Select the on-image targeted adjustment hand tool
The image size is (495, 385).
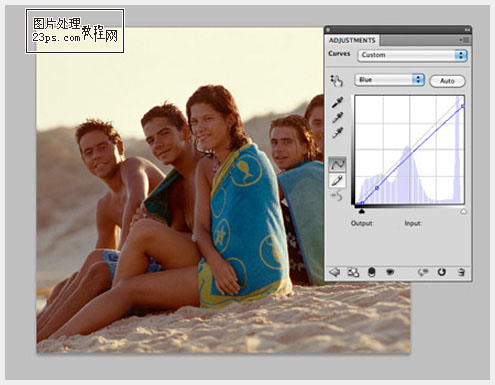[336, 81]
